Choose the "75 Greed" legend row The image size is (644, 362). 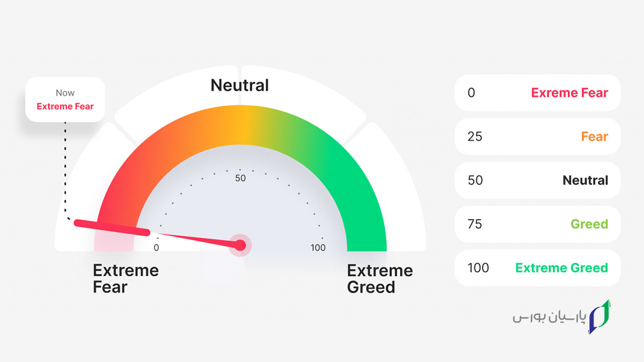tap(537, 224)
